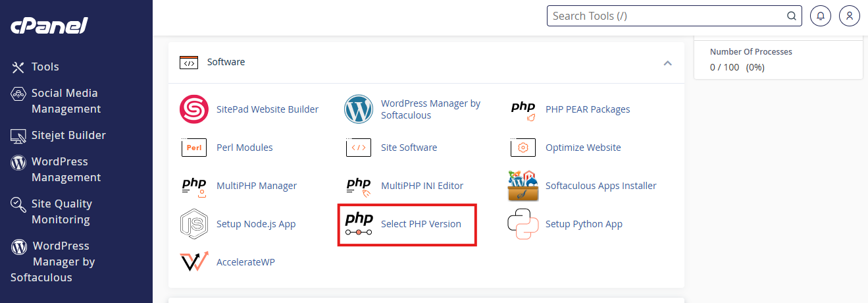Screen dimensions: 868x303
Task: Open the user account icon
Action: [850, 16]
